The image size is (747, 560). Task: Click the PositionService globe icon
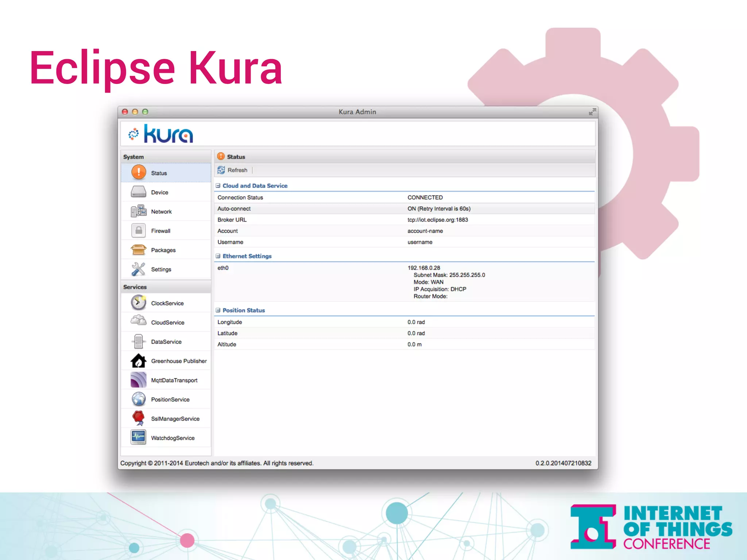pos(139,399)
